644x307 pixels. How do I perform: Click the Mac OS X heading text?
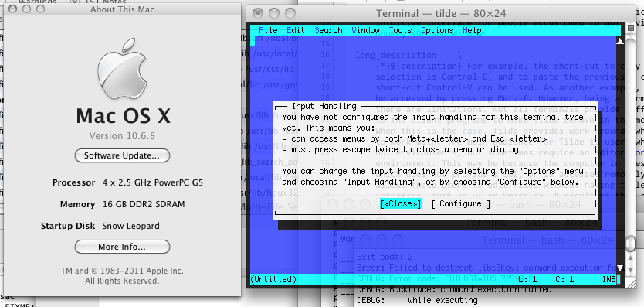coord(123,116)
